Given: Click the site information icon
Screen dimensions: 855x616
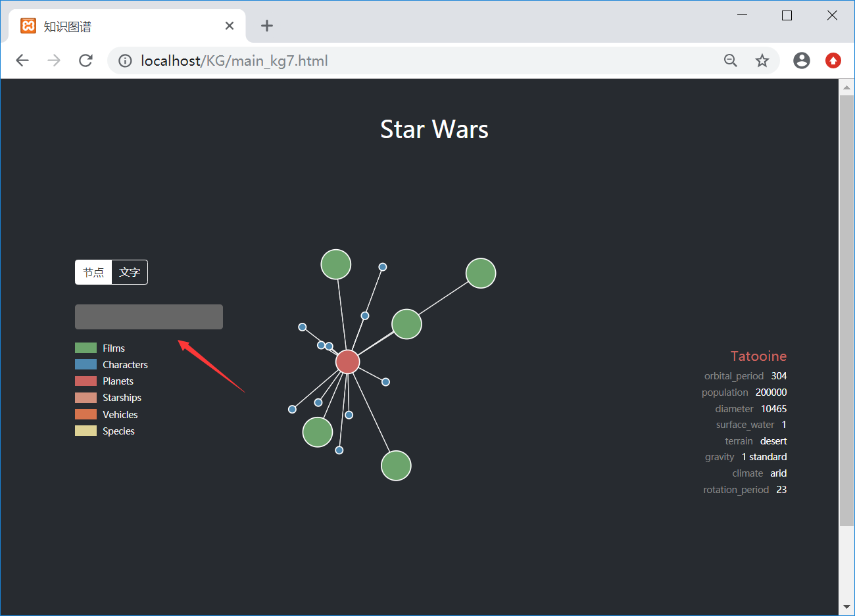Looking at the screenshot, I should click(x=125, y=60).
